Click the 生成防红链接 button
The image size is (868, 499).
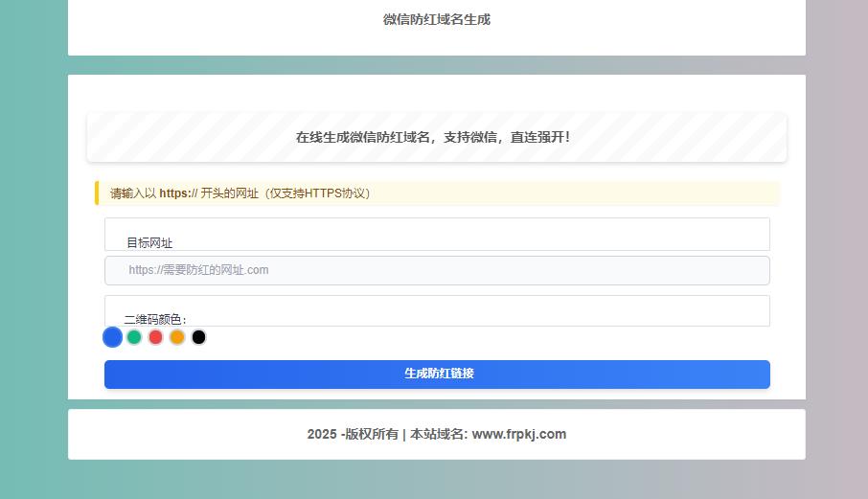(437, 374)
